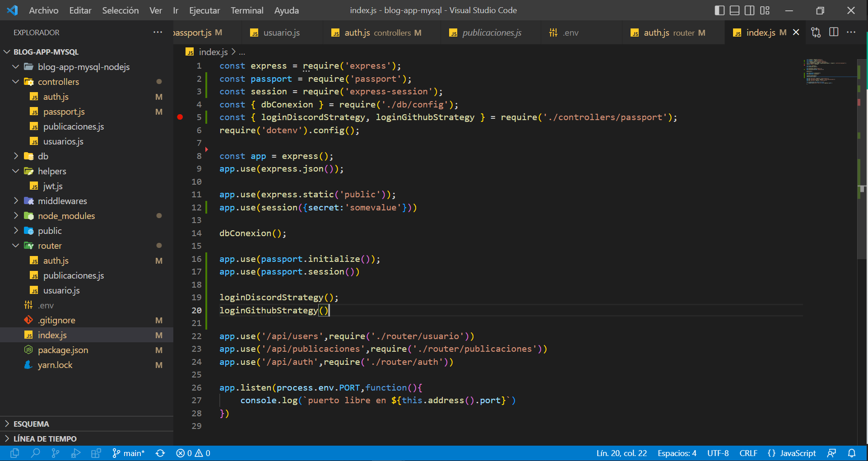
Task: Expand the middlewares folder
Action: click(16, 201)
